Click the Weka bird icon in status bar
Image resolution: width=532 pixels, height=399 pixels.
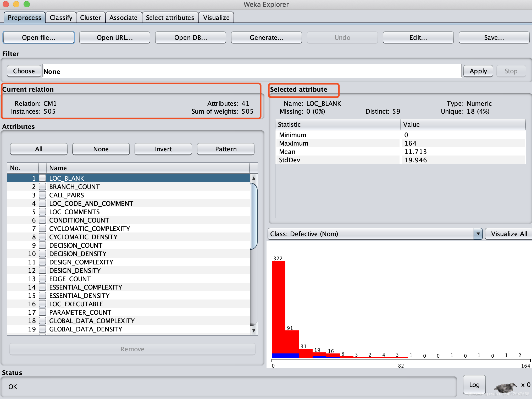pos(505,387)
